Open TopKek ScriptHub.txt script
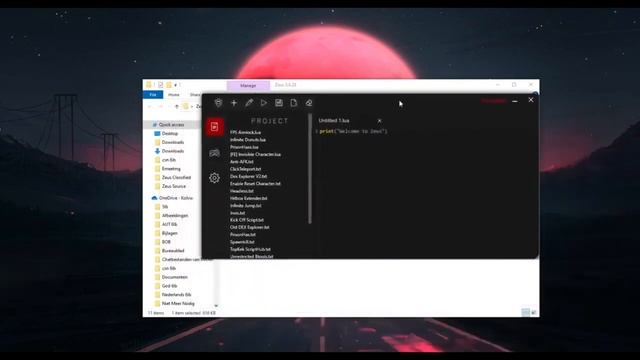 [x=250, y=249]
